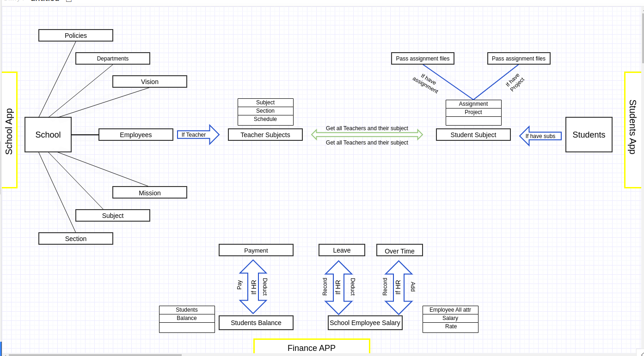Select the Section box below Subject
Viewport: 644px width, 356px height.
click(75, 238)
